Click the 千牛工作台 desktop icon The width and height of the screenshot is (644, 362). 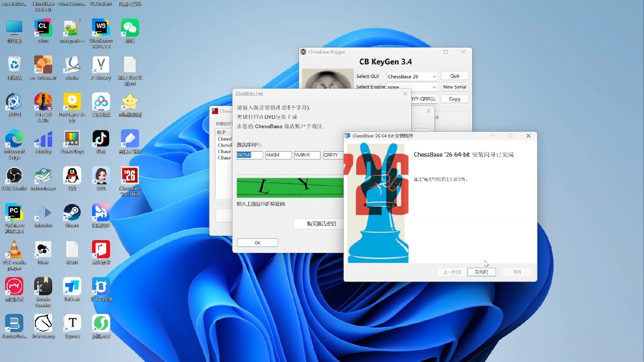pos(101,289)
